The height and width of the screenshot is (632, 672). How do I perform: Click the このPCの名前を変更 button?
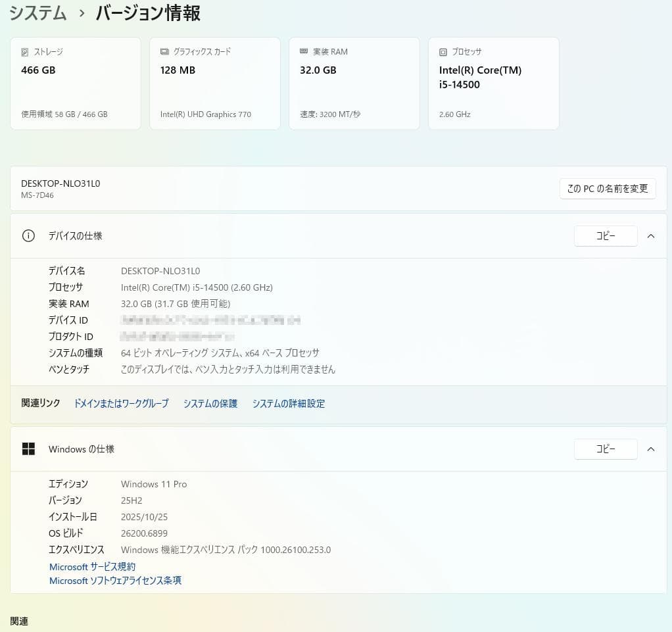click(607, 189)
